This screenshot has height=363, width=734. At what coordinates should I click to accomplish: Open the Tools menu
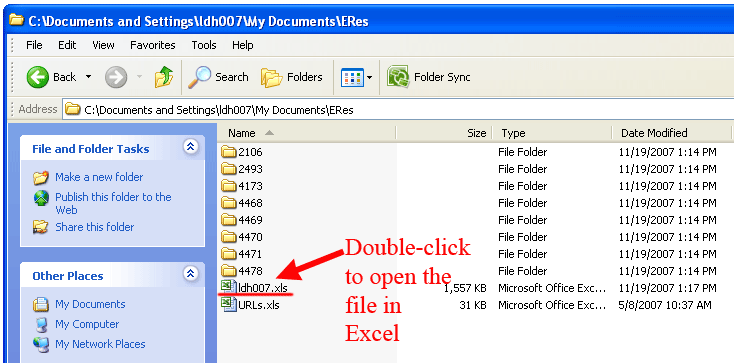(x=204, y=45)
